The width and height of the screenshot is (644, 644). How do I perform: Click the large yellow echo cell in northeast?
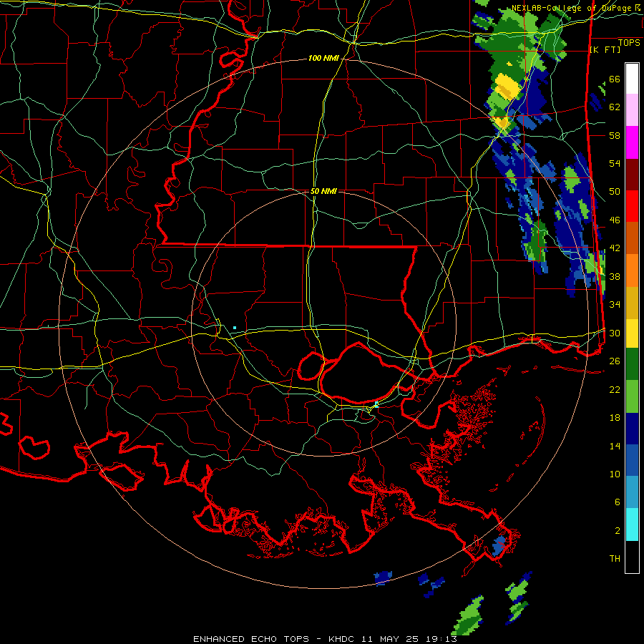point(506,87)
